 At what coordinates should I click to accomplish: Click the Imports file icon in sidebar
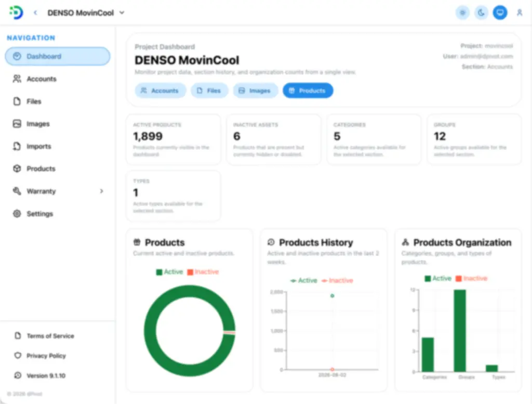click(17, 146)
